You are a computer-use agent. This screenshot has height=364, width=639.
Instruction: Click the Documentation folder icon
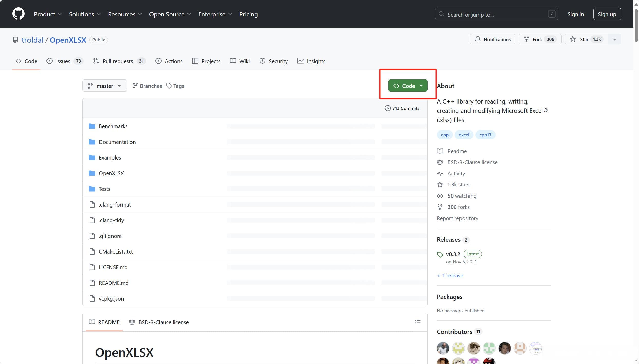(92, 142)
